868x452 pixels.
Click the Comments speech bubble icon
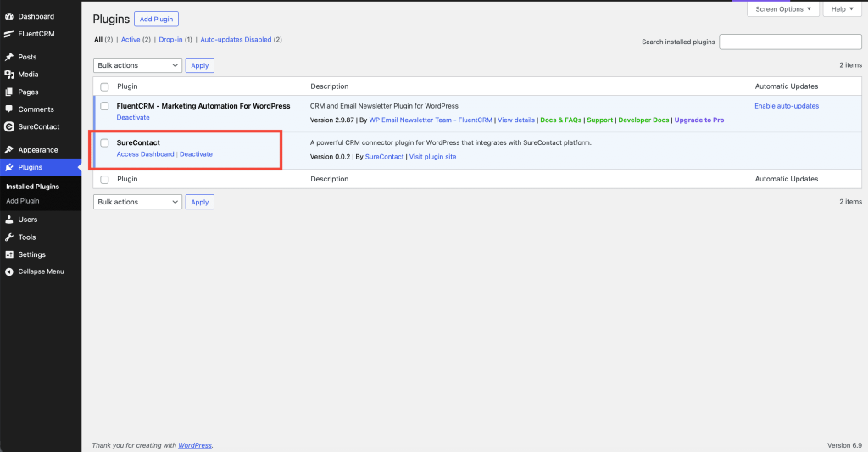pyautogui.click(x=8, y=109)
